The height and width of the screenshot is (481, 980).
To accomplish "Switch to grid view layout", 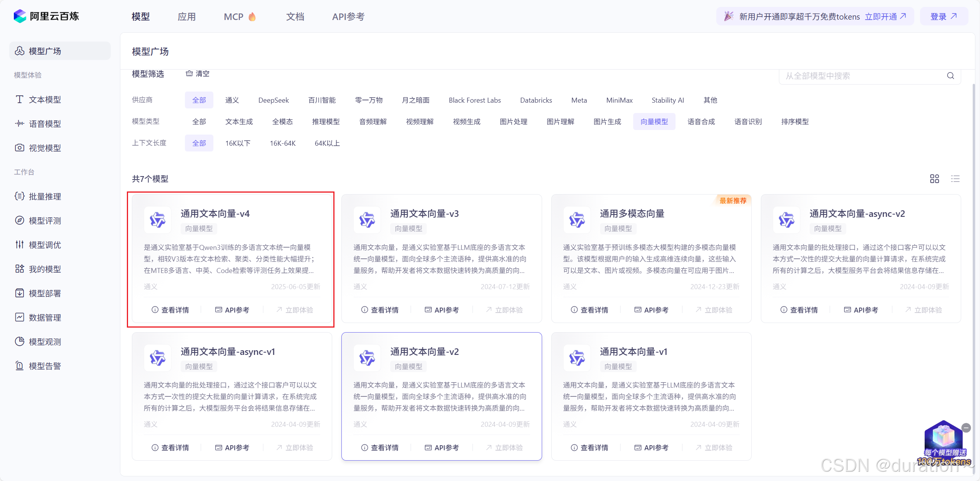I will tap(935, 179).
